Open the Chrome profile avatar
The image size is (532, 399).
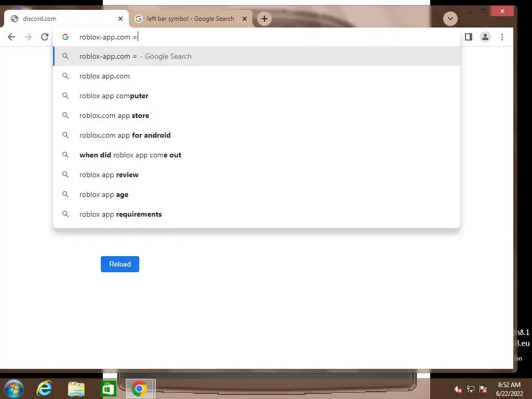coord(485,37)
